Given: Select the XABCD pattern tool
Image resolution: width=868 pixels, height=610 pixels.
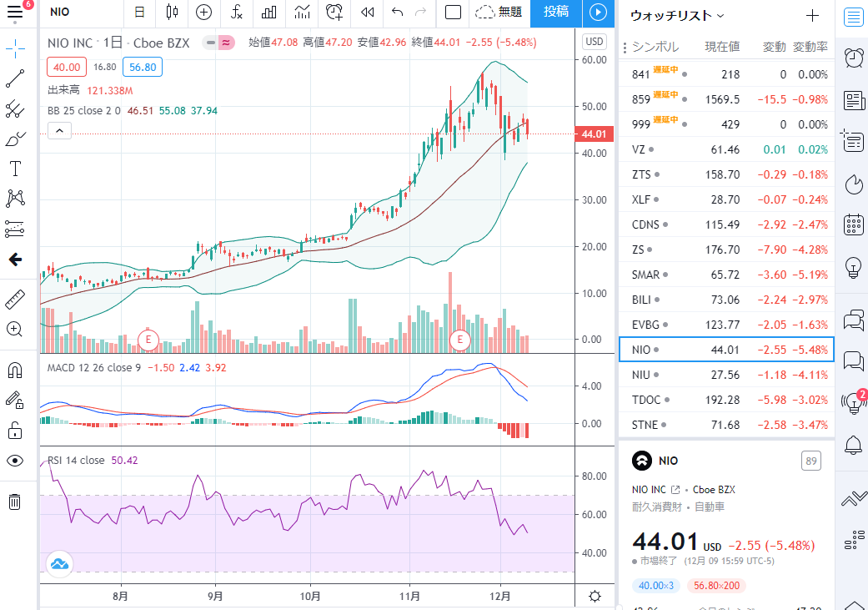Looking at the screenshot, I should pos(15,199).
